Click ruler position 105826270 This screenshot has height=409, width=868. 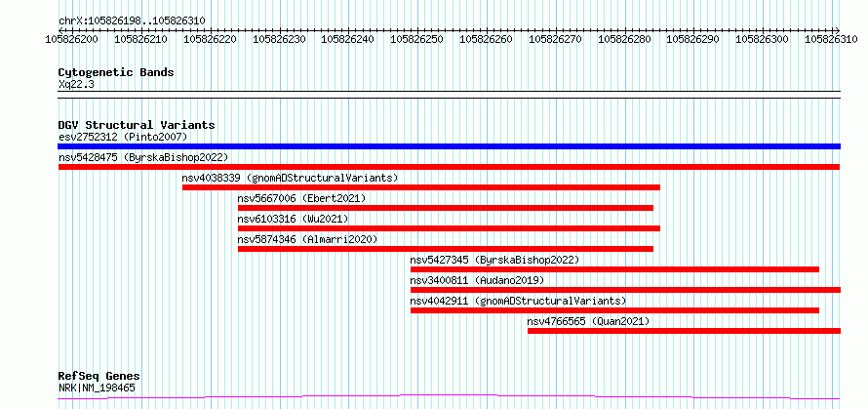556,39
